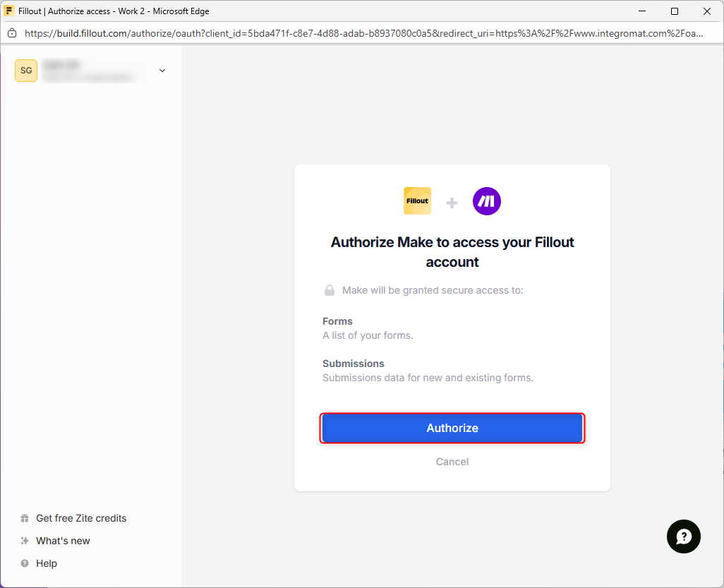The width and height of the screenshot is (724, 588).
Task: Open the Get free Zite credits link
Action: [x=81, y=518]
